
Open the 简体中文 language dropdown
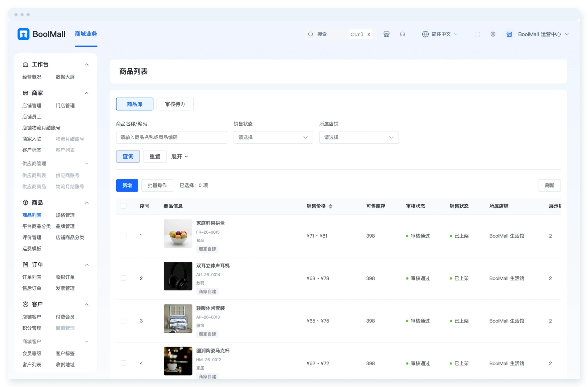(x=440, y=34)
